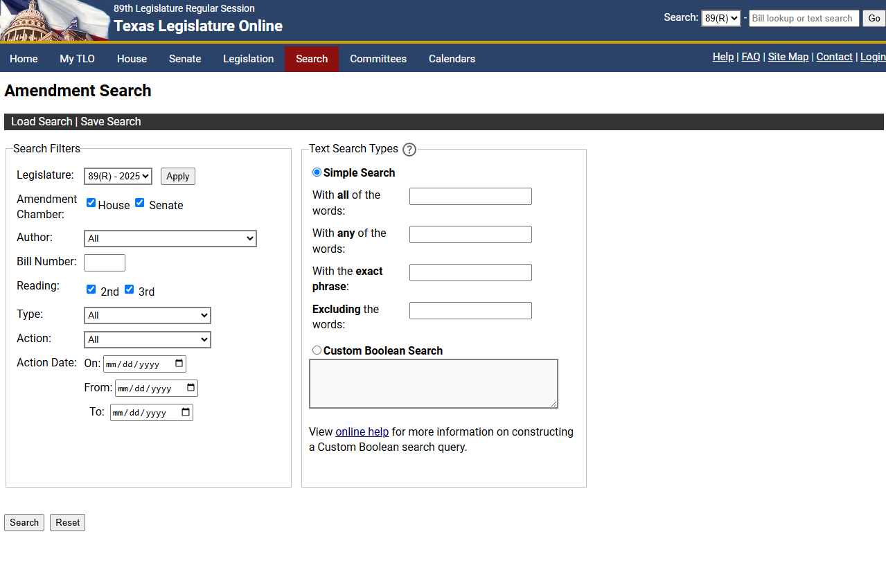
Task: Open the session dropdown showing 89(R)
Action: tap(720, 17)
